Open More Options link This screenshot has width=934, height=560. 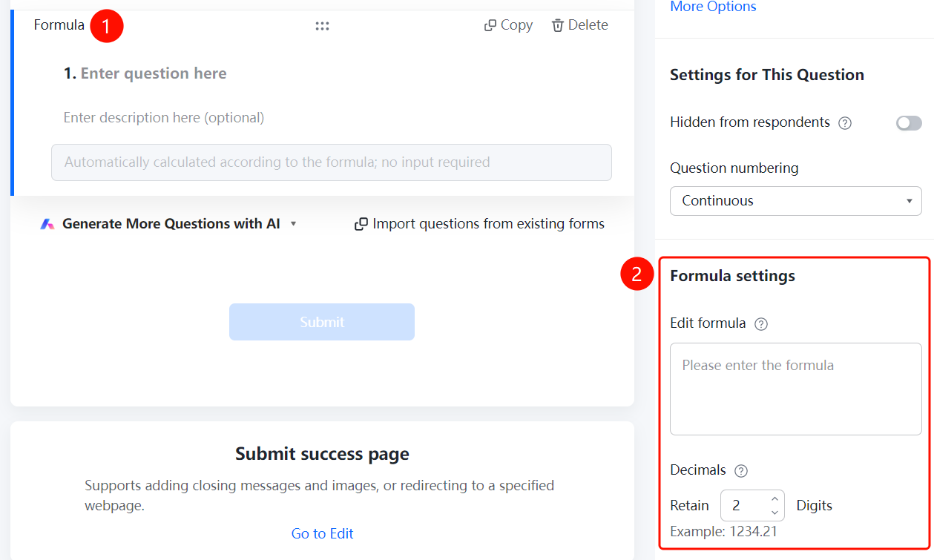click(x=713, y=7)
